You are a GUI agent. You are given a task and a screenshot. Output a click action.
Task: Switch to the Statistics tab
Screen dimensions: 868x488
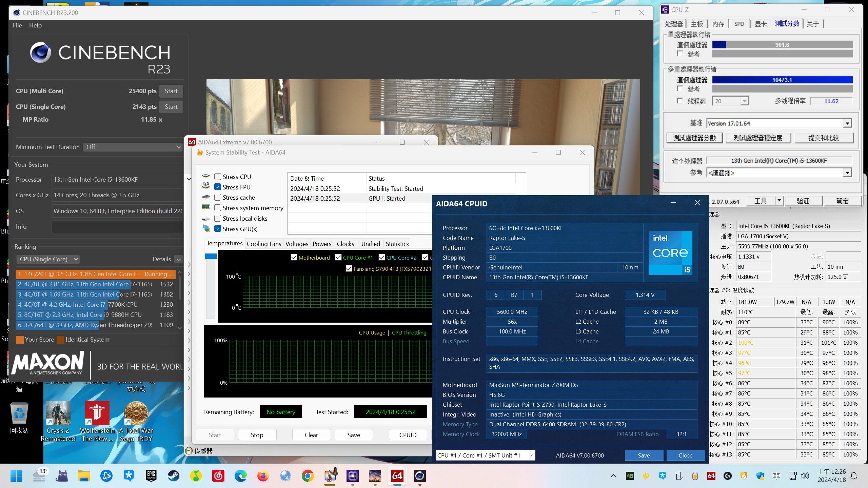pos(397,244)
